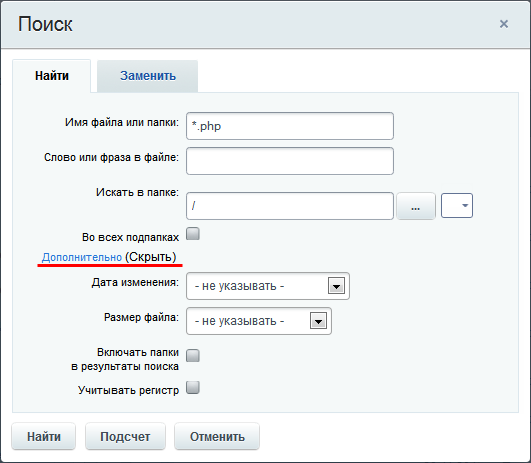
Task: Select the Найти tab
Action: tap(51, 76)
